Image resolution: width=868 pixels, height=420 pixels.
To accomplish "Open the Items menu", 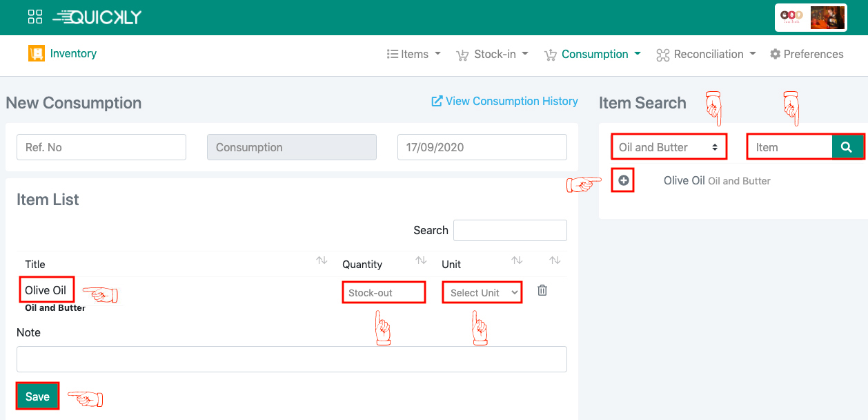I will 414,54.
